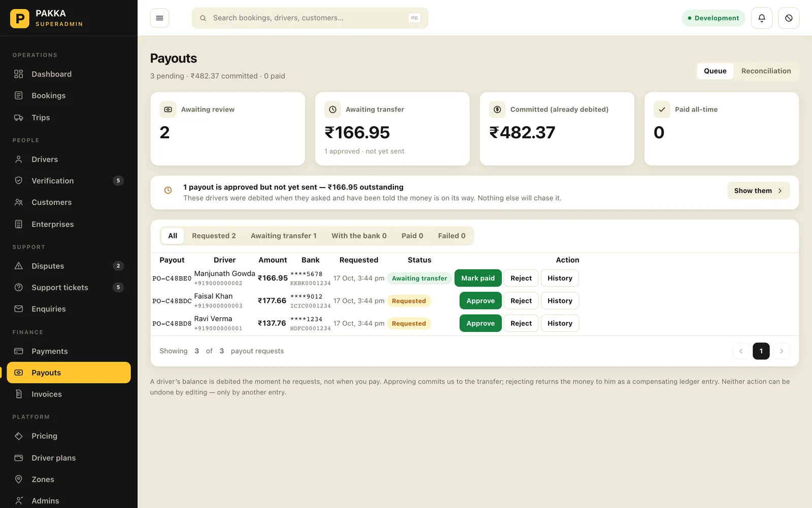
Task: Go to Payments under Finance
Action: 69,351
